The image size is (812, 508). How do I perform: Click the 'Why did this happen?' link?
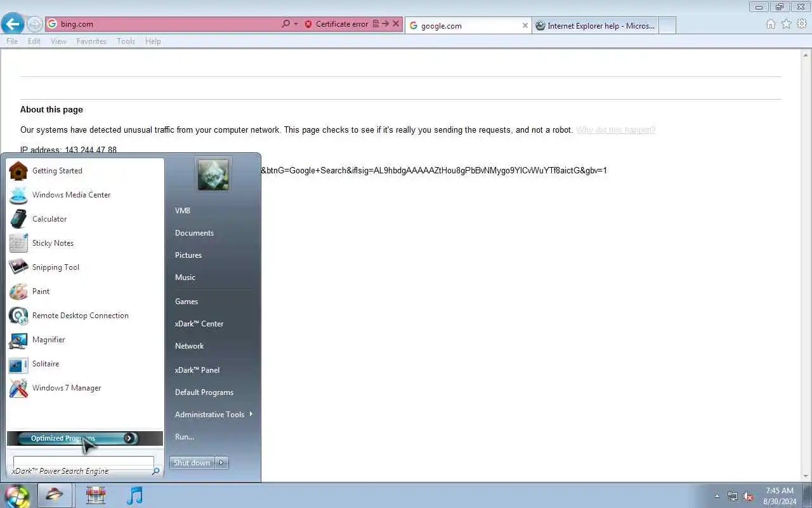(x=615, y=130)
